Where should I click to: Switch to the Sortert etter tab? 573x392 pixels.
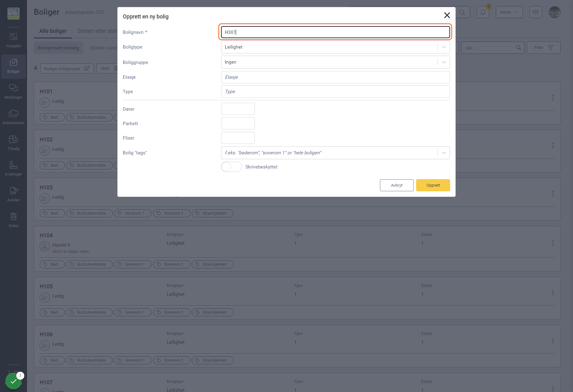pyautogui.click(x=97, y=31)
